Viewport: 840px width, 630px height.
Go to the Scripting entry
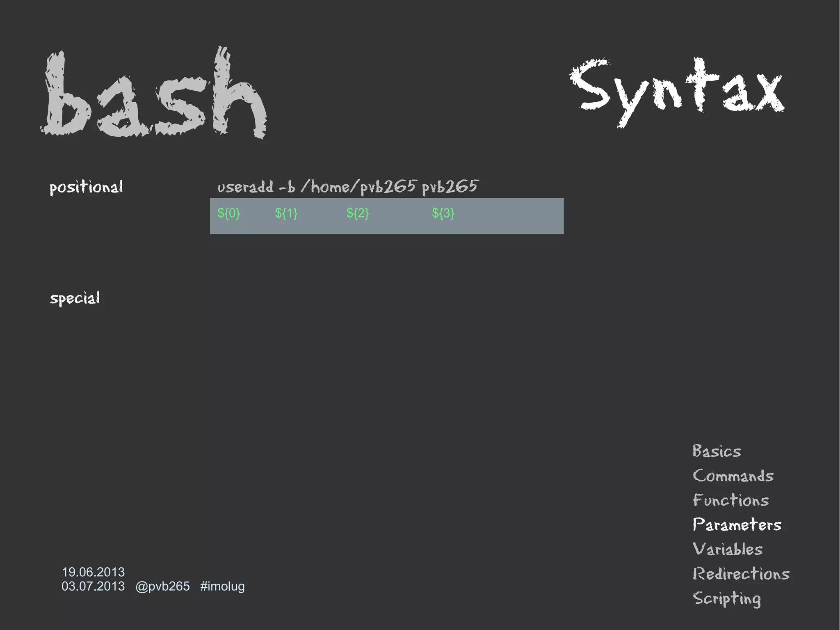tap(726, 599)
